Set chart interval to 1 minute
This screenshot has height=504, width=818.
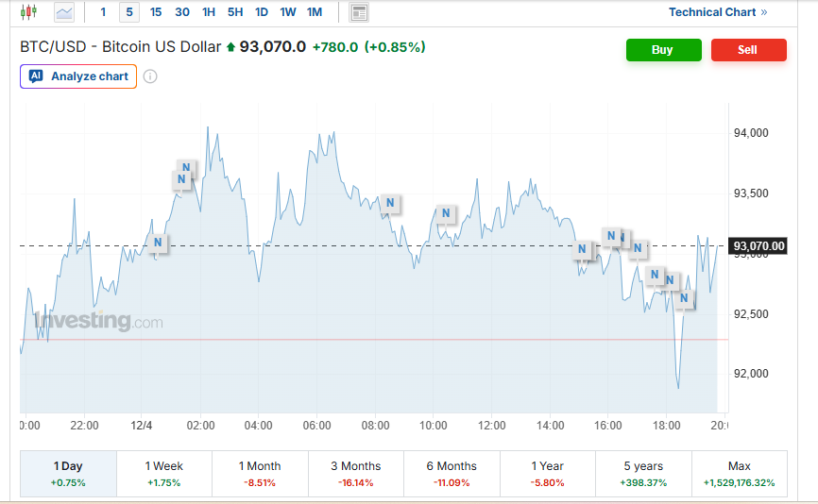[104, 12]
